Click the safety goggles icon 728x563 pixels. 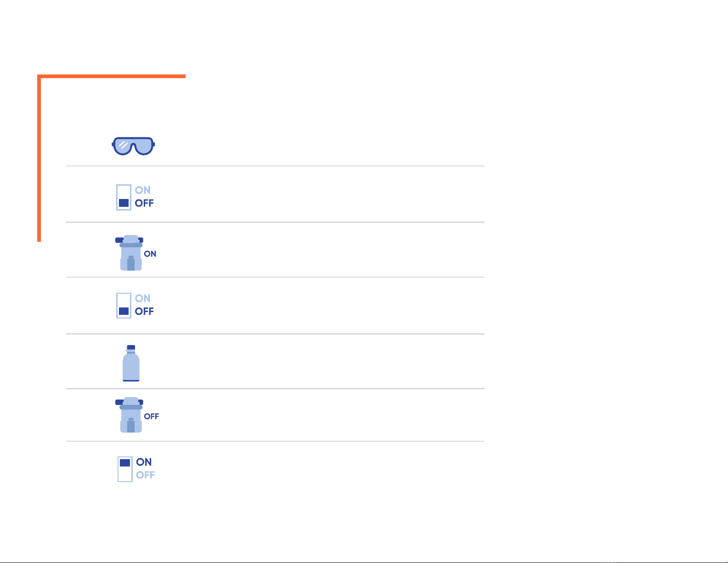click(x=134, y=146)
